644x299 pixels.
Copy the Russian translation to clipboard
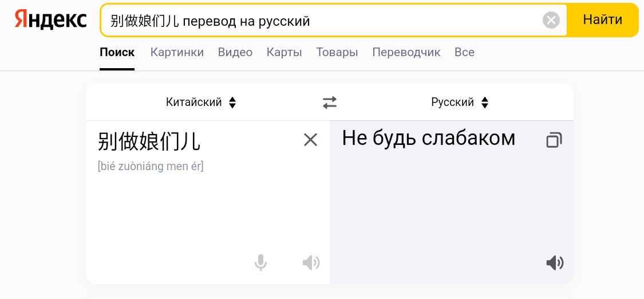[554, 140]
